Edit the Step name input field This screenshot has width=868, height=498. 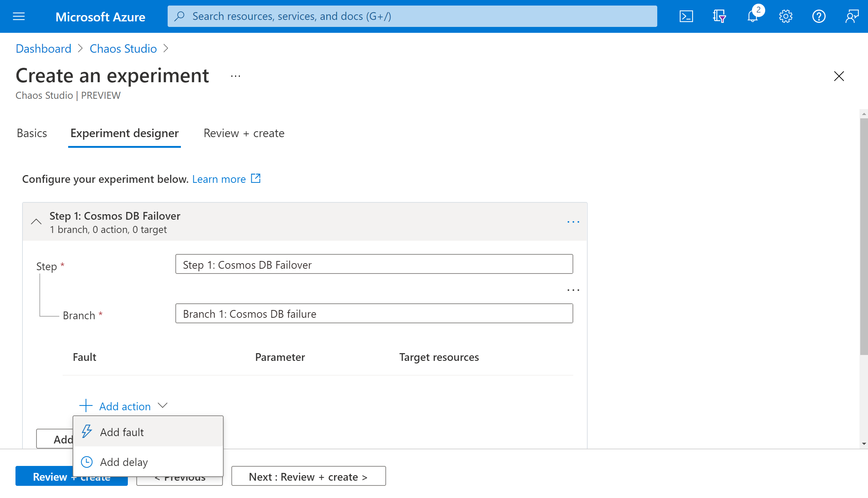(374, 264)
